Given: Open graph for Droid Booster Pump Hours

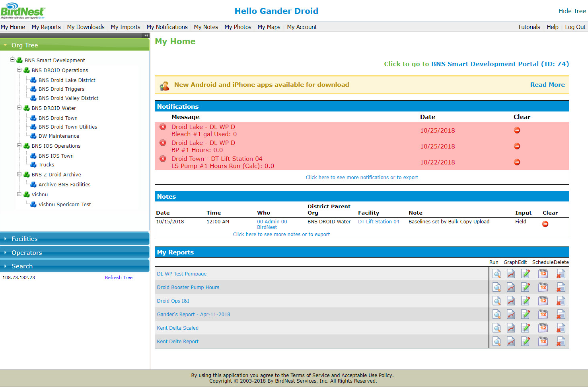Looking at the screenshot, I should (x=511, y=287).
